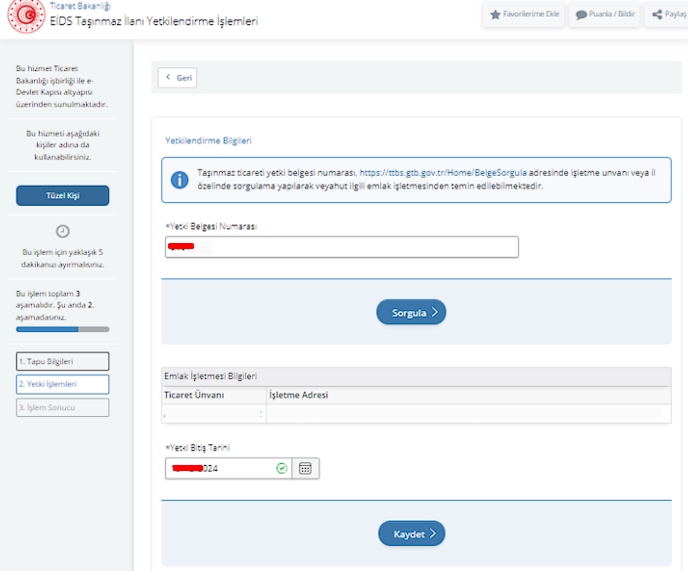Click the speech bubble Puanla / Bildir icon
Screen dimensions: 688x571
click(x=581, y=15)
